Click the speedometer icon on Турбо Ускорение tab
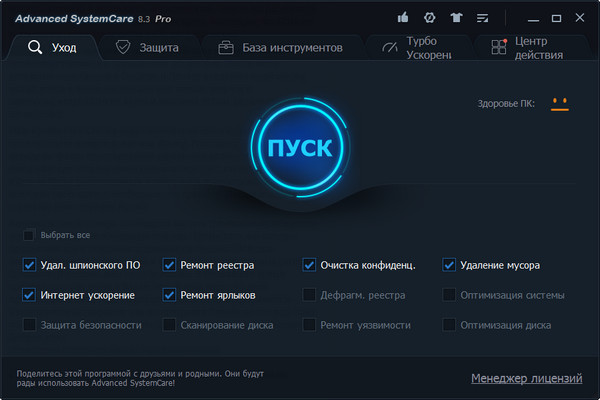This screenshot has width=600, height=400. [x=387, y=47]
